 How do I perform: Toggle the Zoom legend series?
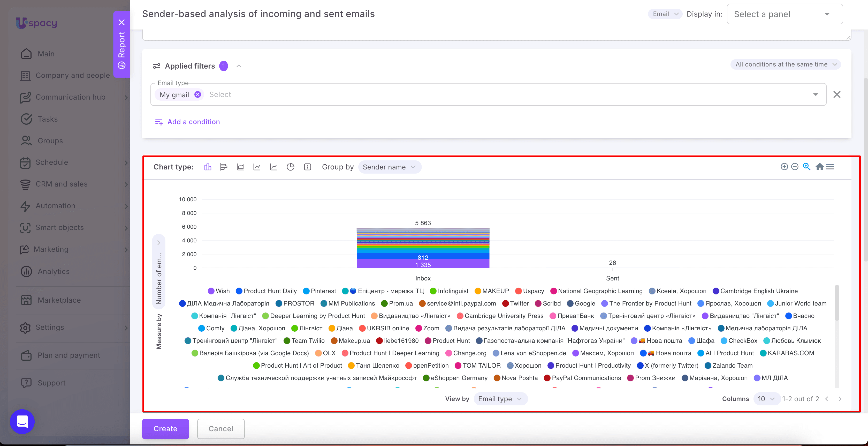click(427, 328)
